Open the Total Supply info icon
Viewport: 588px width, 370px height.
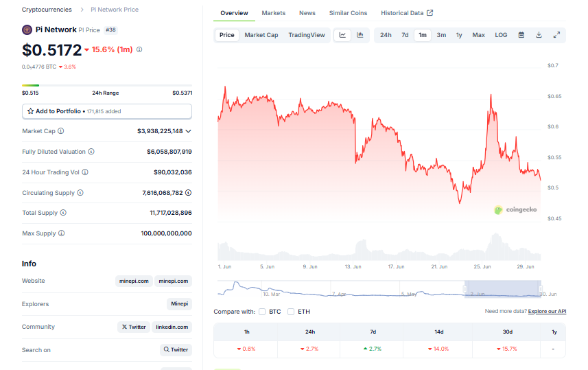[x=63, y=213]
